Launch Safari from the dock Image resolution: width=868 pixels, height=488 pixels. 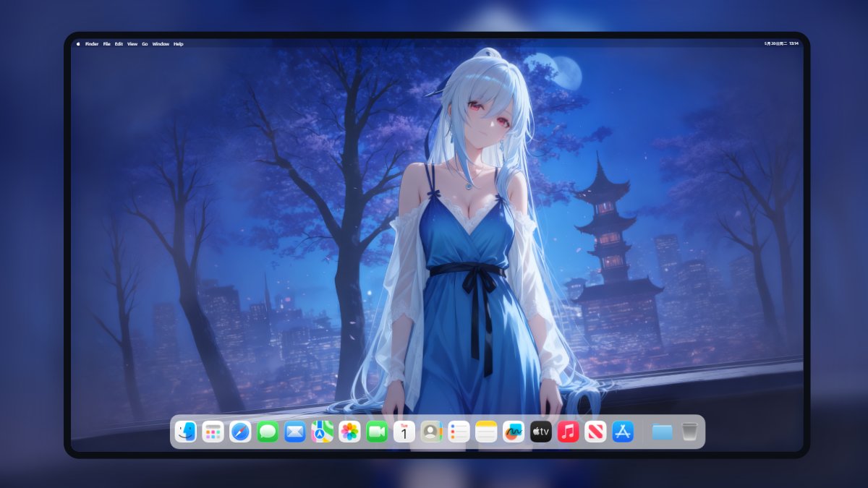pyautogui.click(x=240, y=432)
